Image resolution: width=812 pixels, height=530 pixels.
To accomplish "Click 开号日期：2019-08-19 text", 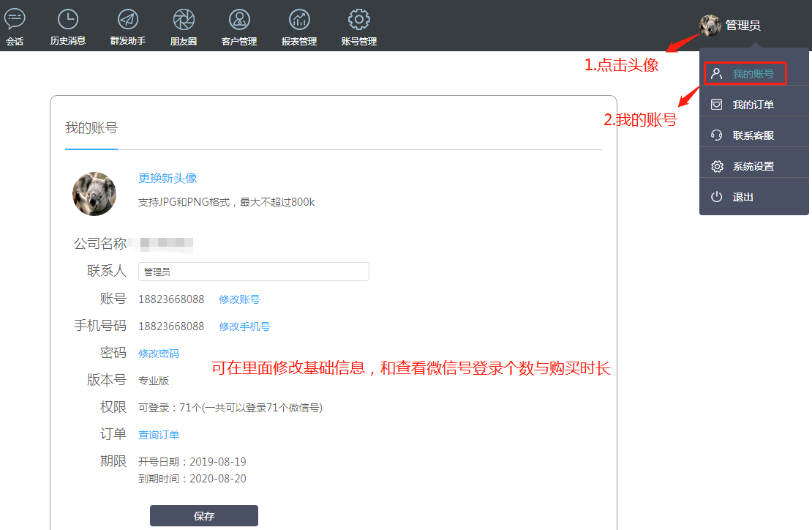I will coord(192,462).
